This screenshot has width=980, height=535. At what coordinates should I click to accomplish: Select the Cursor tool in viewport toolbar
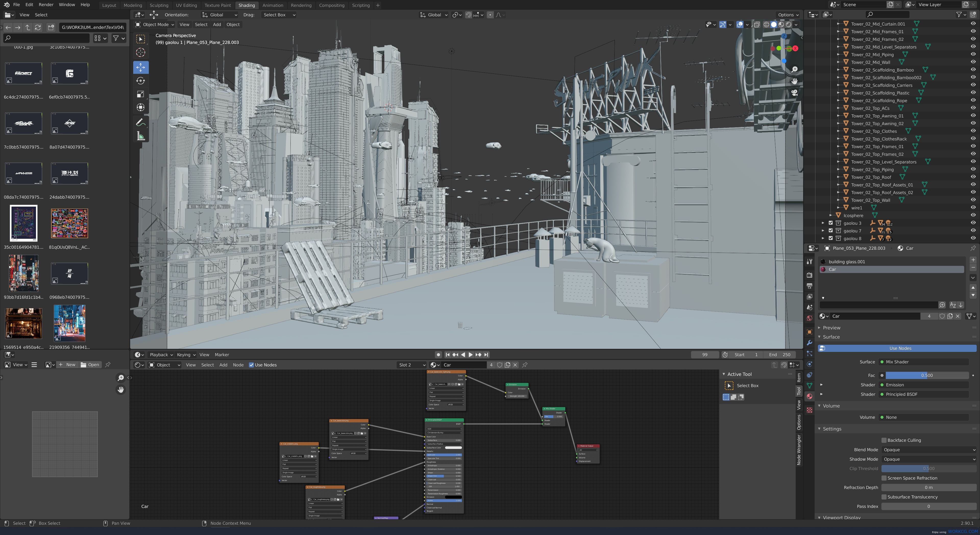140,53
